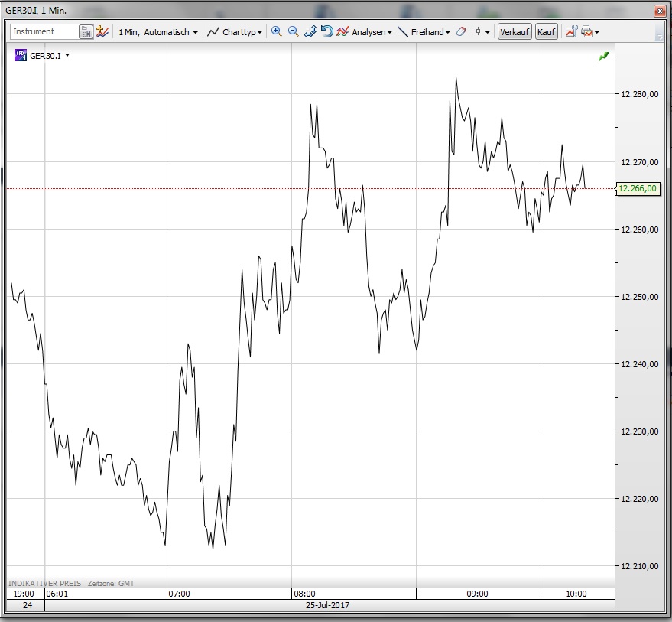Screen dimensions: 672x622
Task: Click the 10:00 time axis label
Action: (x=576, y=594)
